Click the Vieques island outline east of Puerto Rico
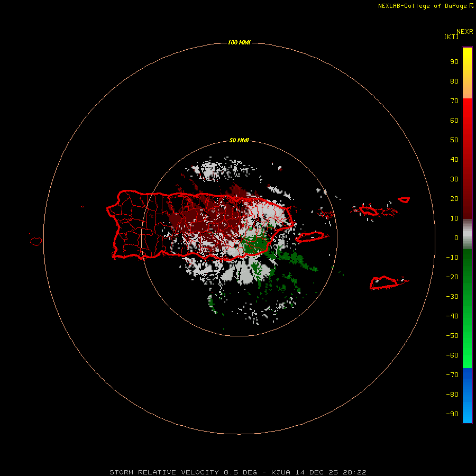 [x=312, y=236]
